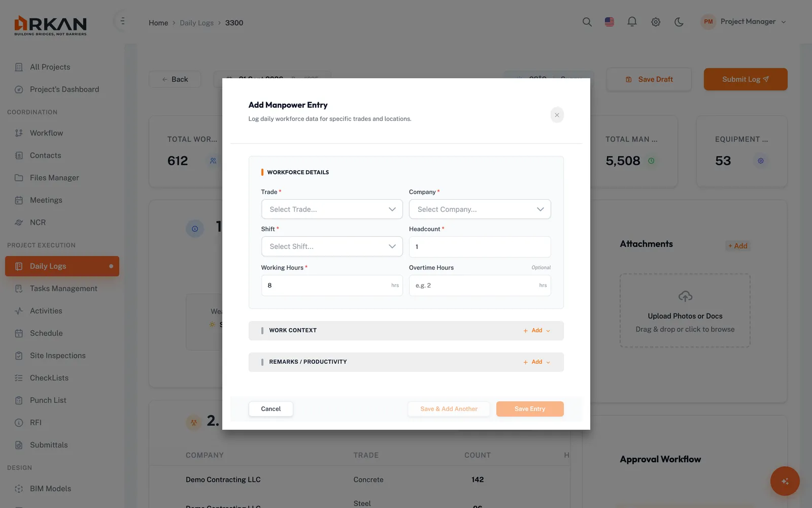Open notifications bell icon
The height and width of the screenshot is (508, 812).
632,22
